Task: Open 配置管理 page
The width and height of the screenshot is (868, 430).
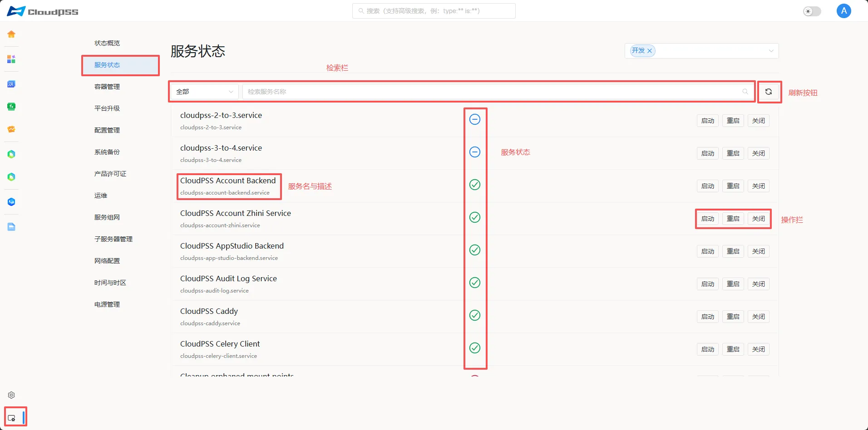Action: pos(107,130)
